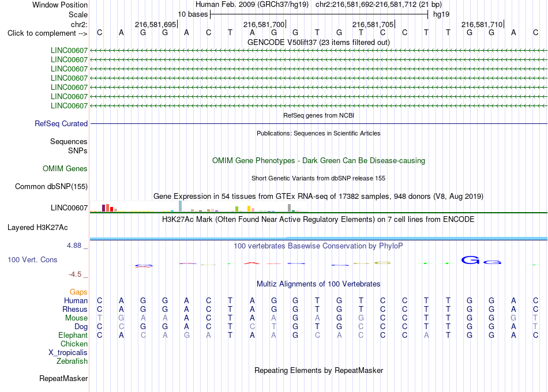Open 'Multiz Alignments of 100 Vertebrates' title
The height and width of the screenshot is (392, 548).
[318, 284]
